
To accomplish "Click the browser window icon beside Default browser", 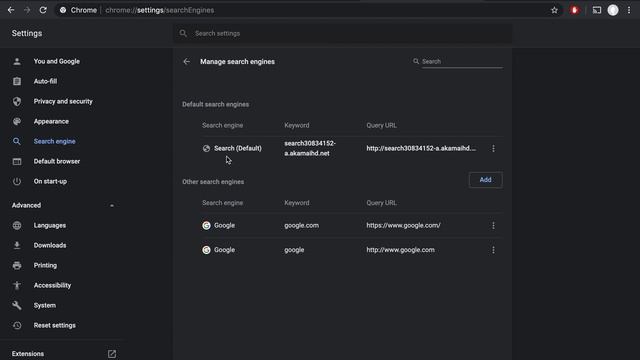I will [x=17, y=161].
